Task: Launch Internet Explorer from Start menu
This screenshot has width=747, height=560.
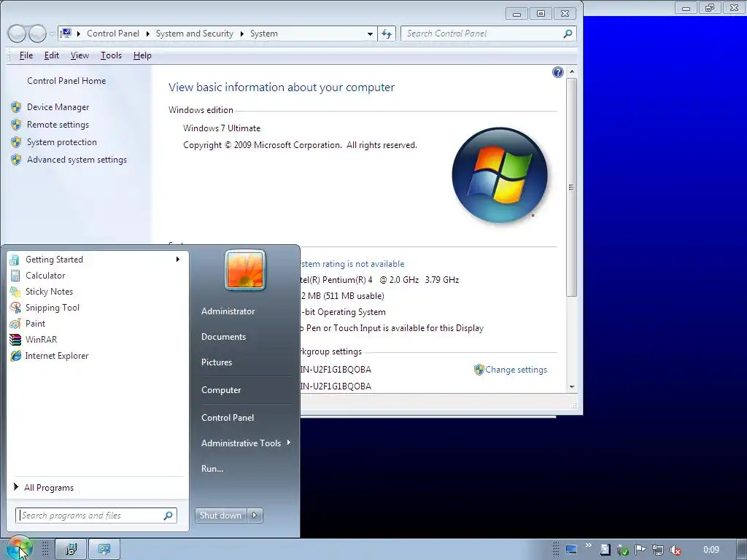Action: (57, 356)
